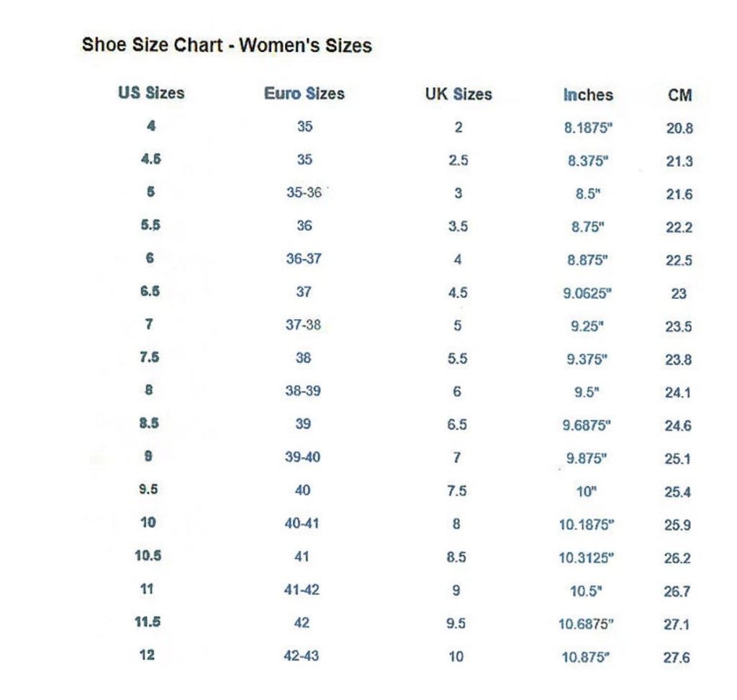Click the 10" inches value
The height and width of the screenshot is (700, 737).
(586, 492)
